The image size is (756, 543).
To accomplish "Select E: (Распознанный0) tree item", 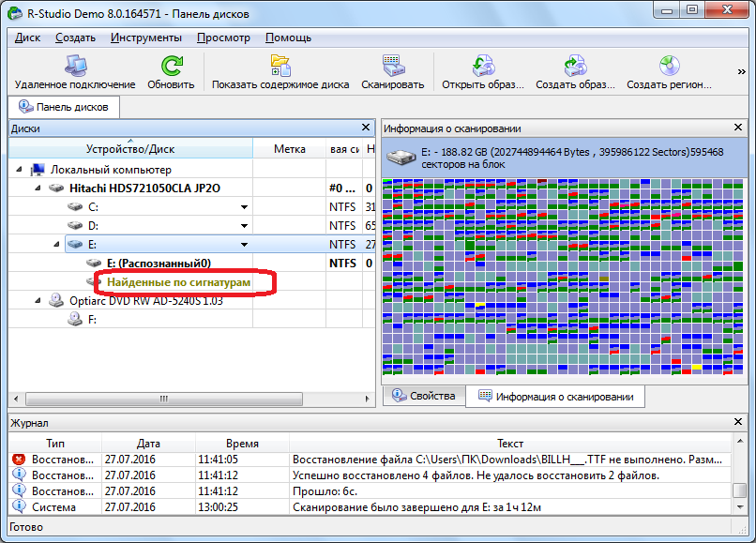I will pyautogui.click(x=159, y=264).
